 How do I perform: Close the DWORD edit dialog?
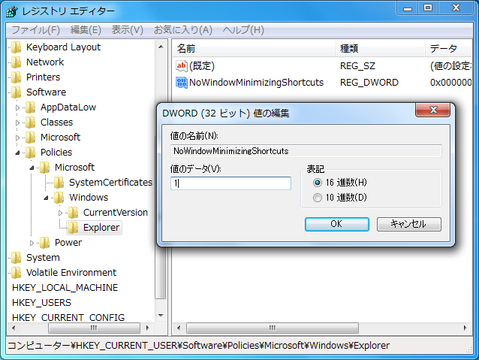coord(433,110)
